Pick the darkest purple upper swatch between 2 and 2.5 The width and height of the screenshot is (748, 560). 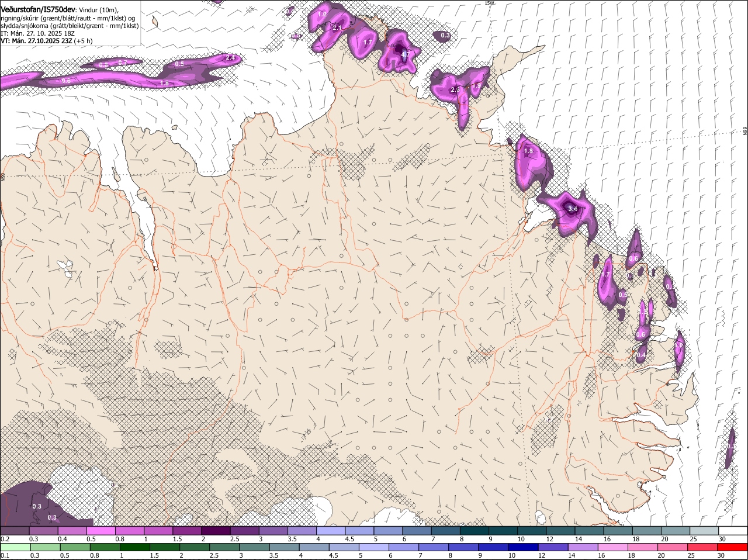[x=216, y=530]
